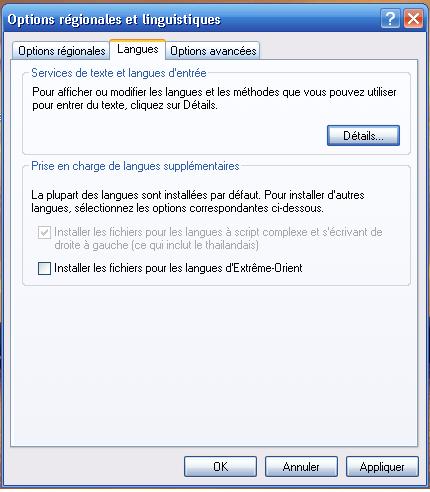
Task: Click the Services de texte et langues d'entrée heading
Action: point(119,73)
